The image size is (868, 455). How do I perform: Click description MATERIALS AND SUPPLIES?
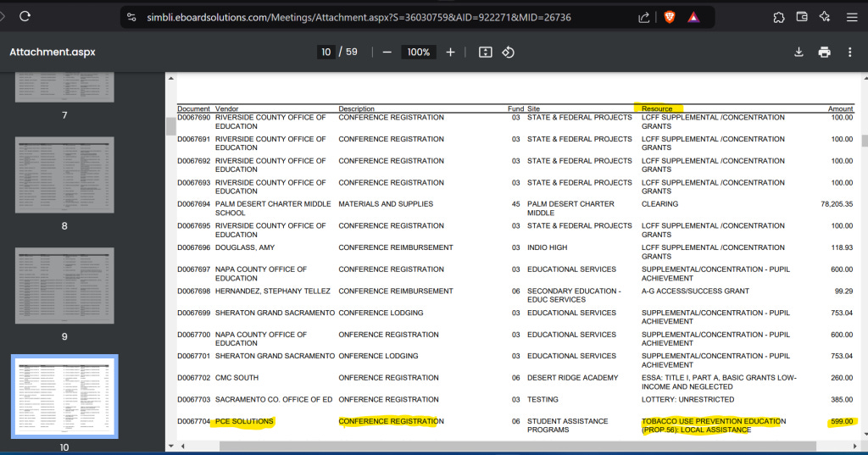[386, 204]
